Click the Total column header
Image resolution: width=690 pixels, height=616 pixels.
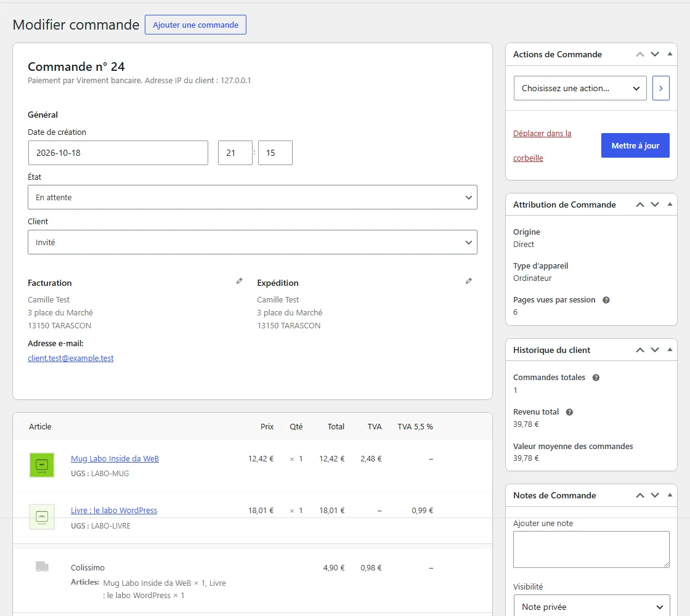coord(336,426)
